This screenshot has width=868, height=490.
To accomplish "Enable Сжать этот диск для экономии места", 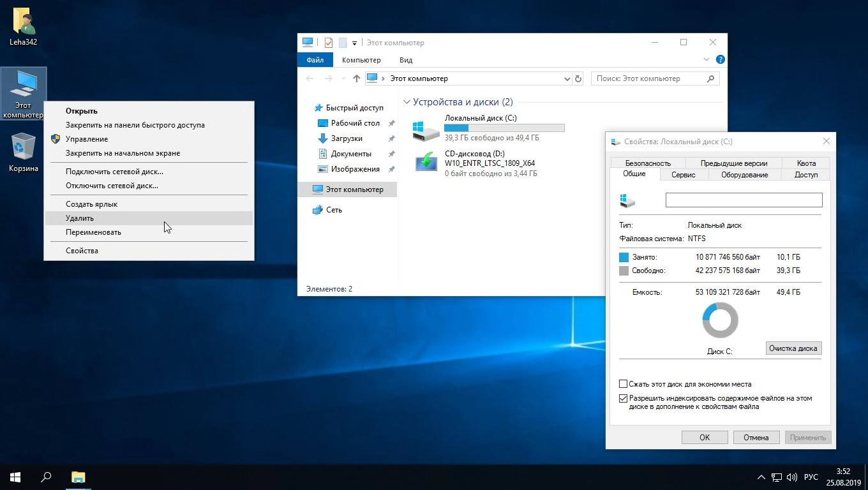I will pyautogui.click(x=624, y=384).
